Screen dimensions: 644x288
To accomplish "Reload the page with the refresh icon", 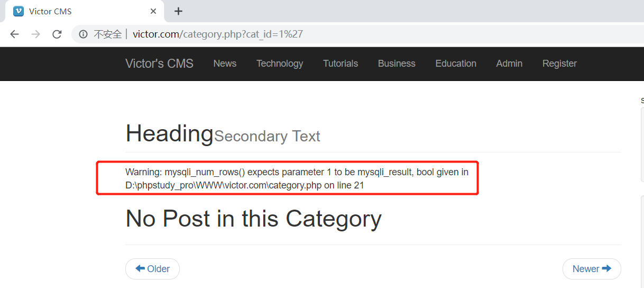I will [57, 34].
